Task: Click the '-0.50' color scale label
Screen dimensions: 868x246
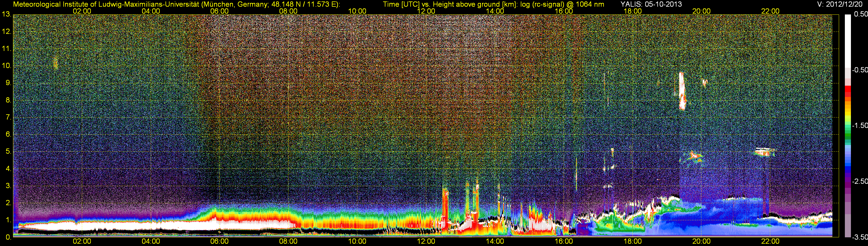Action: [x=860, y=70]
